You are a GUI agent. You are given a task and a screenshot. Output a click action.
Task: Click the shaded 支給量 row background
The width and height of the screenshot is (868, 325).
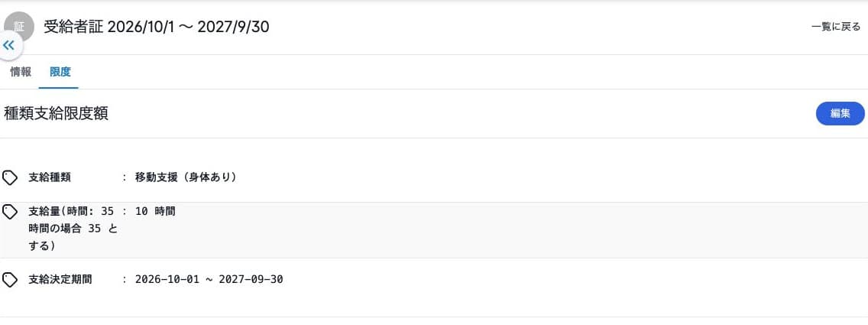[x=434, y=230]
